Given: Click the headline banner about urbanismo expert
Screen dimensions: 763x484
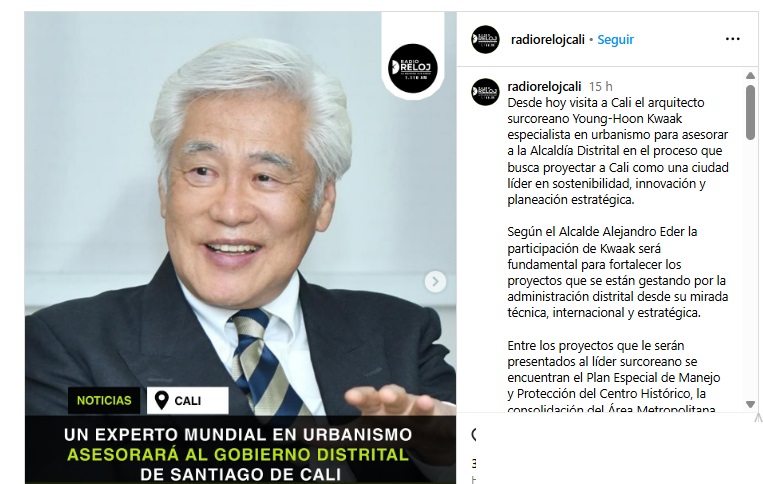Looking at the screenshot, I should pyautogui.click(x=240, y=450).
